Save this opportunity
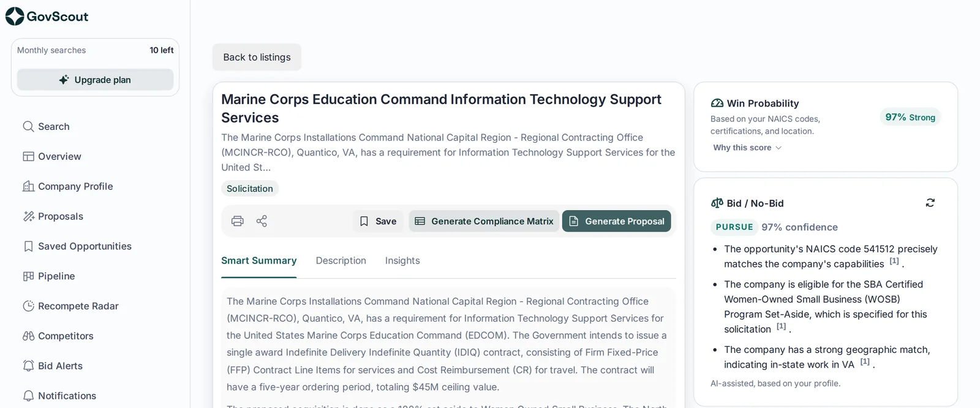This screenshot has height=408, width=980. click(378, 221)
